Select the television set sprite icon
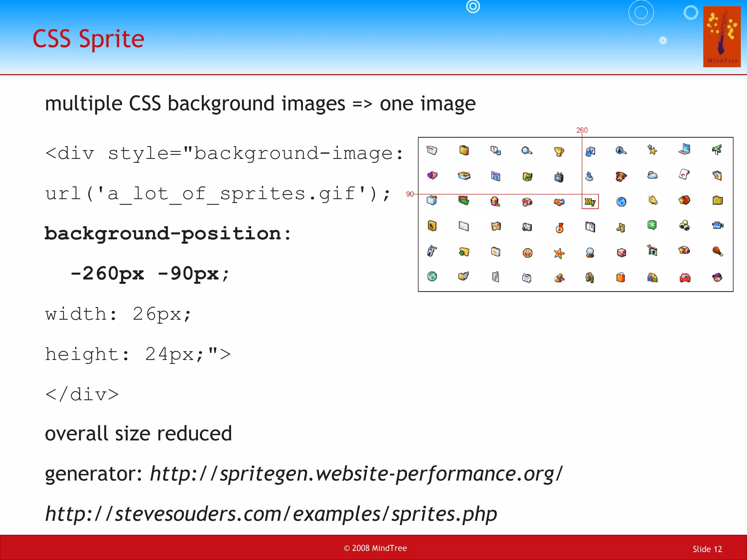Viewport: 747px width, 560px height. (559, 177)
